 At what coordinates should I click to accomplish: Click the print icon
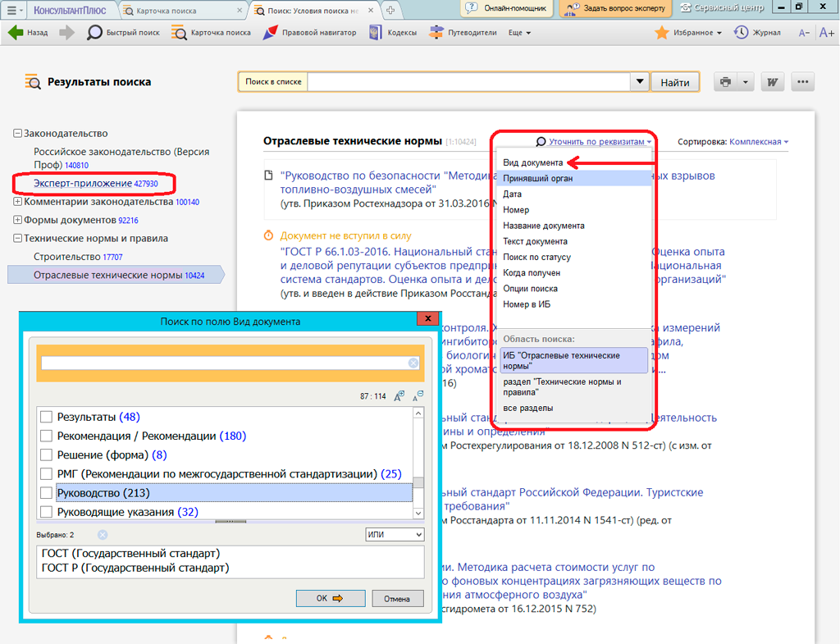(x=725, y=82)
